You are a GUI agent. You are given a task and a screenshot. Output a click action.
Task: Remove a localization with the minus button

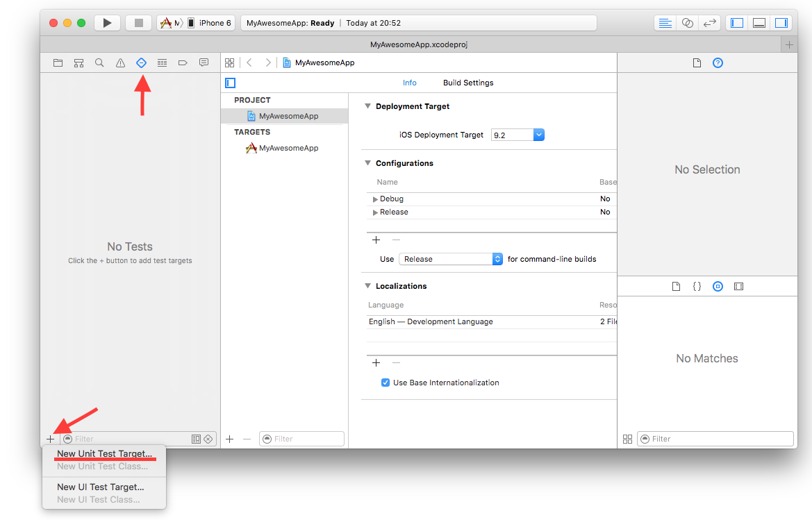click(396, 363)
